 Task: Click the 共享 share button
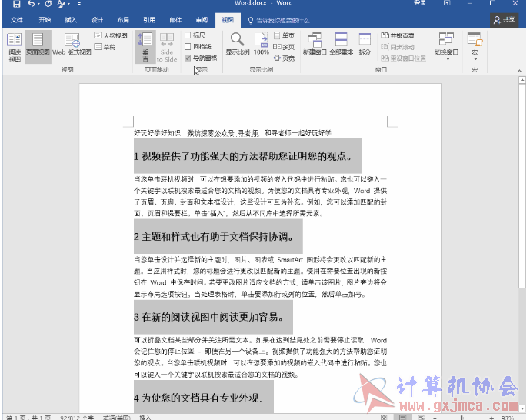504,20
